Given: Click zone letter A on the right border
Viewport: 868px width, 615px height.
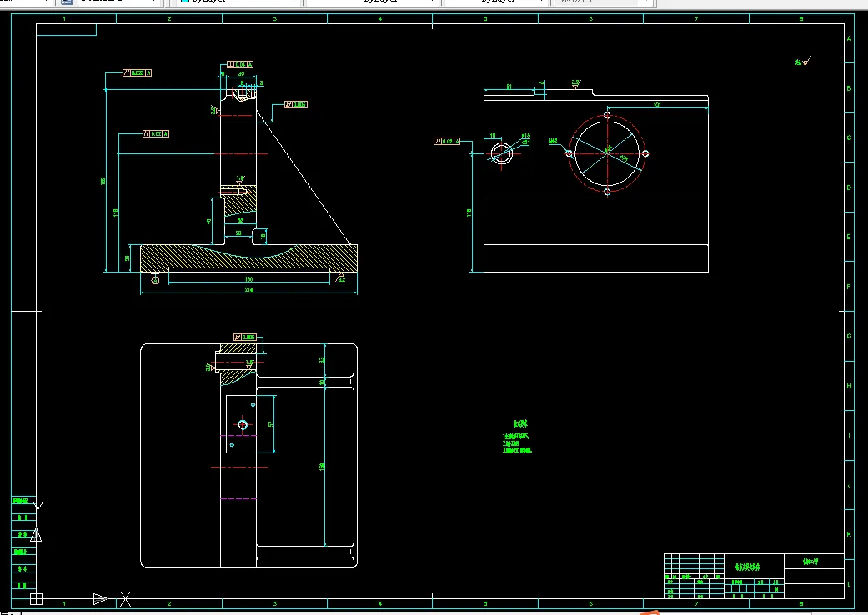Looking at the screenshot, I should (849, 38).
